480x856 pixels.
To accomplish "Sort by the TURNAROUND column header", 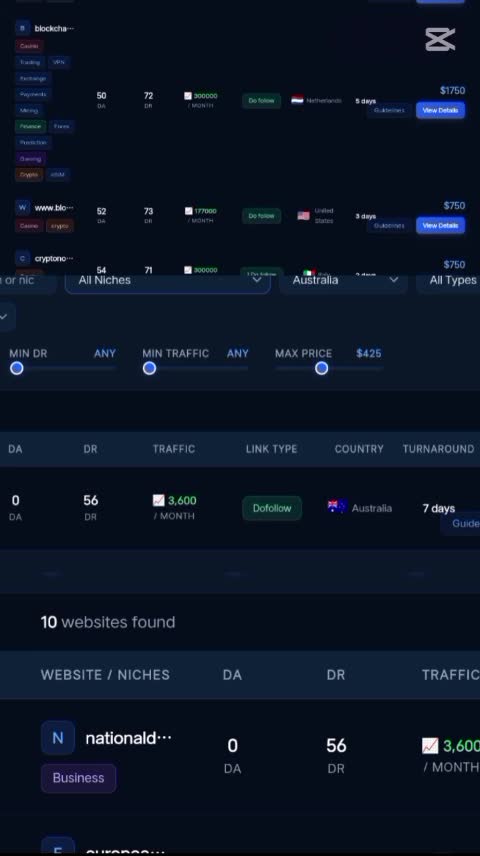I will pos(438,449).
